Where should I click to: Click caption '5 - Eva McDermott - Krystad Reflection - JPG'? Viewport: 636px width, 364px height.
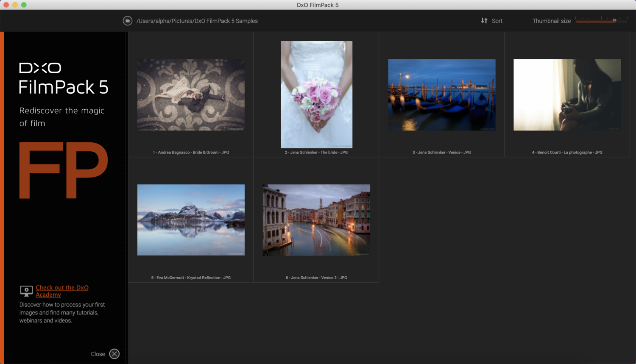[191, 278]
